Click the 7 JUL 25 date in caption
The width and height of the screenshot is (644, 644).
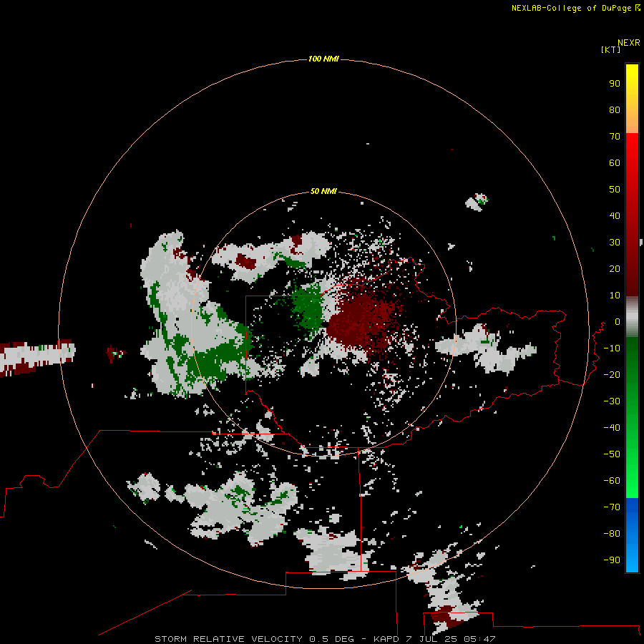[431, 639]
